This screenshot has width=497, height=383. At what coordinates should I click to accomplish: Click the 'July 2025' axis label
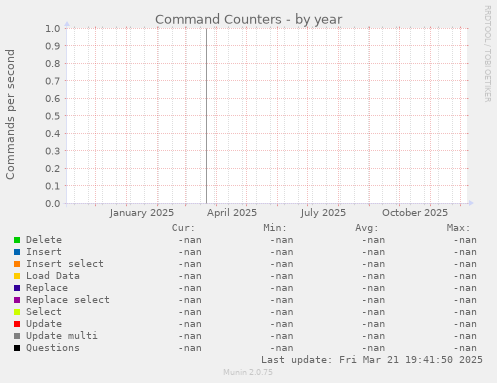pos(323,213)
